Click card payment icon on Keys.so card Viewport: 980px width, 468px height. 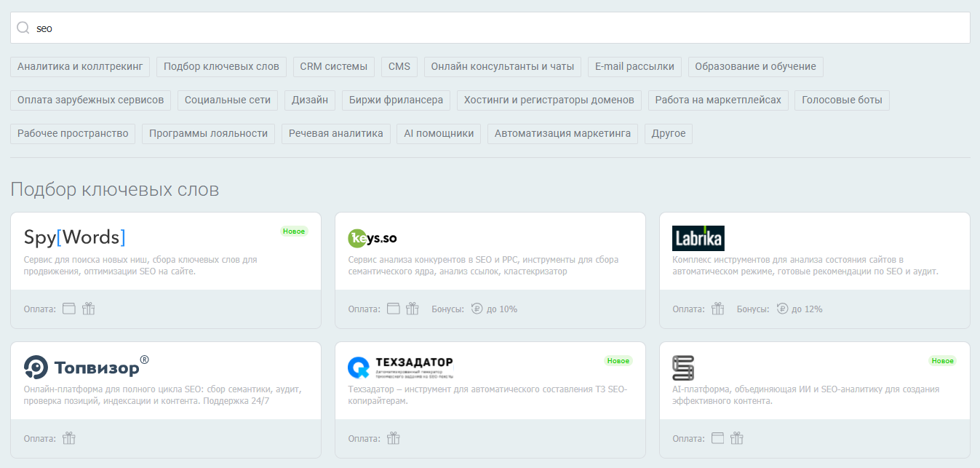393,308
